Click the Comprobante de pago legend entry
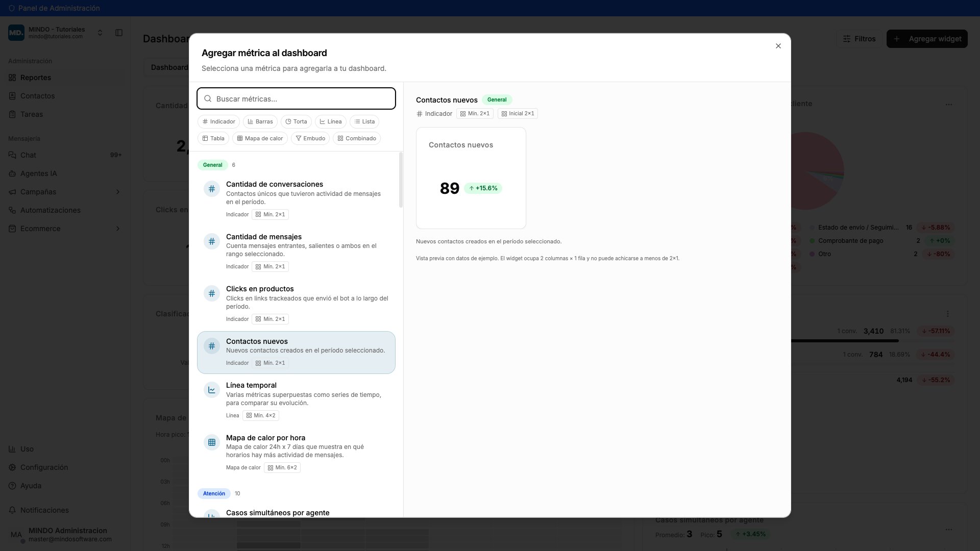 [x=850, y=241]
